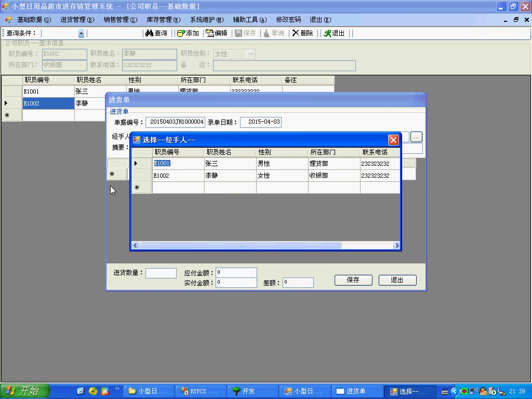Click the 保存 button in 进货单 window
Image resolution: width=532 pixels, height=399 pixels.
(353, 280)
